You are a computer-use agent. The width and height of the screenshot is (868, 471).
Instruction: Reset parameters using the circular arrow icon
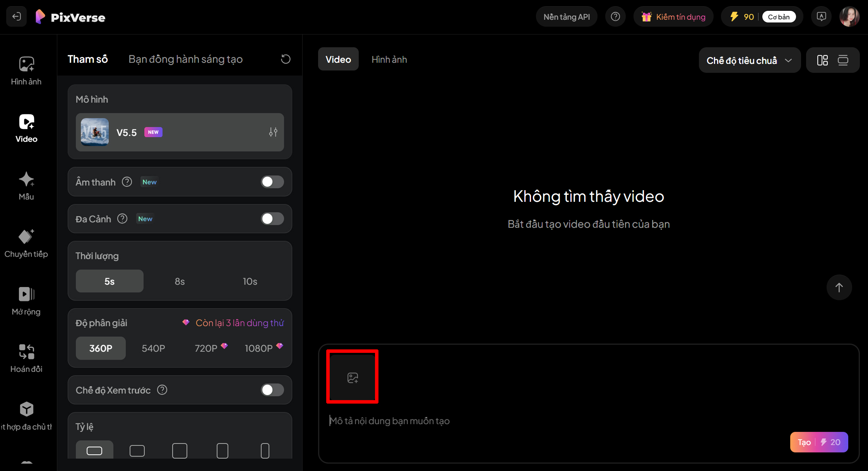[x=286, y=59]
